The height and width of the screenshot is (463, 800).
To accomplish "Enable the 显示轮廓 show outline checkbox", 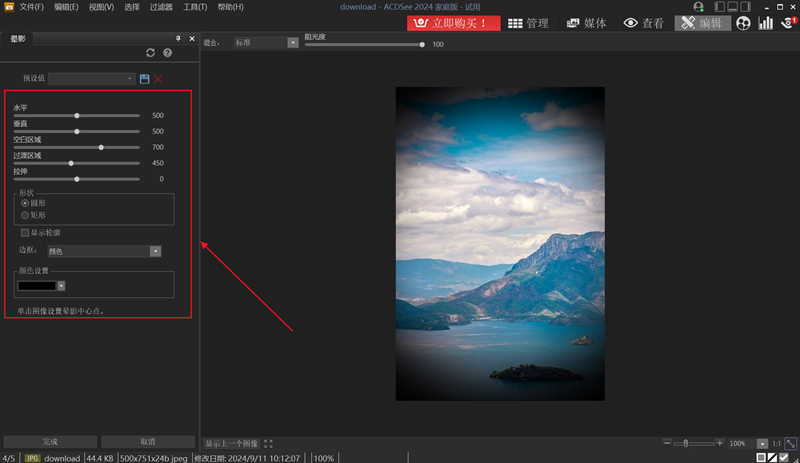I will pyautogui.click(x=25, y=233).
